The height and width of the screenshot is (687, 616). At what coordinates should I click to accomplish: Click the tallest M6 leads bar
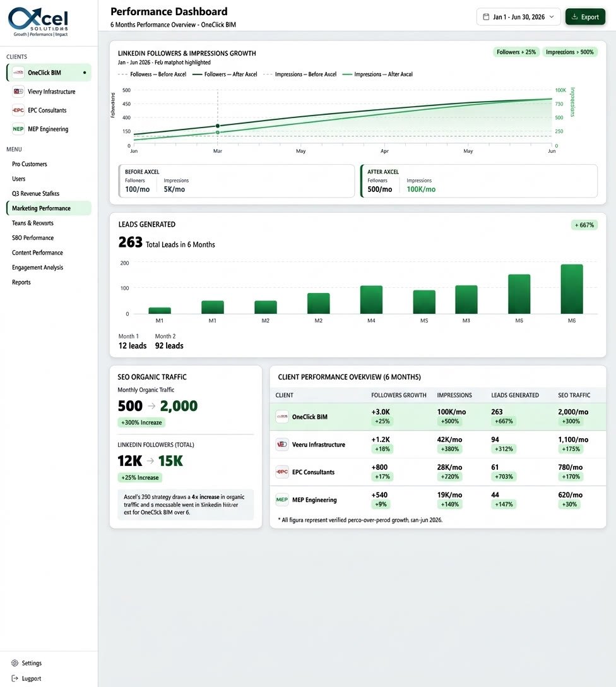click(572, 289)
